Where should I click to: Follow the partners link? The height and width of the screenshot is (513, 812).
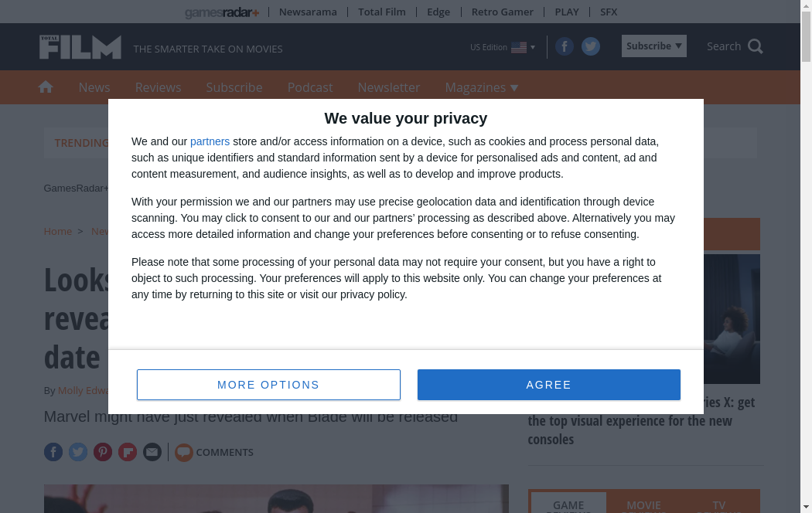[210, 141]
